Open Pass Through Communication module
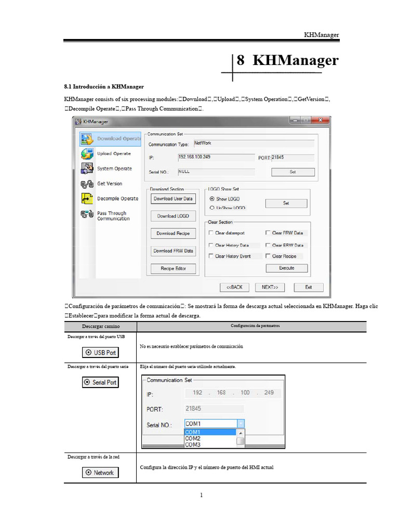 tap(113, 216)
